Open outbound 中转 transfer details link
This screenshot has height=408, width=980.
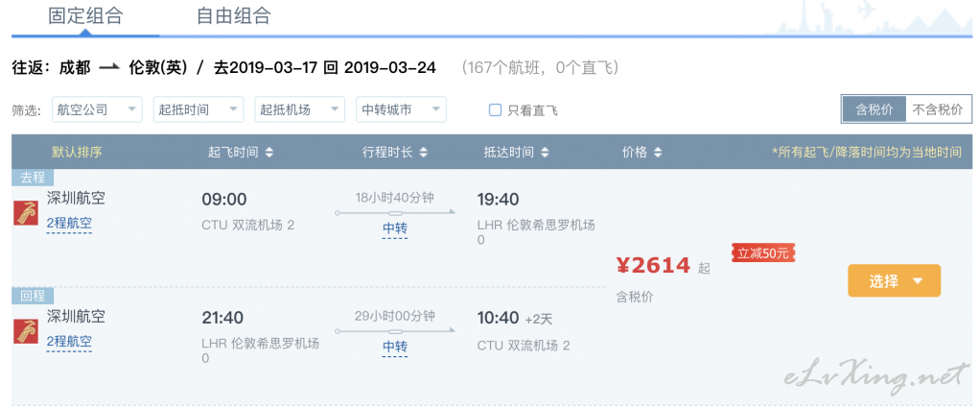395,228
